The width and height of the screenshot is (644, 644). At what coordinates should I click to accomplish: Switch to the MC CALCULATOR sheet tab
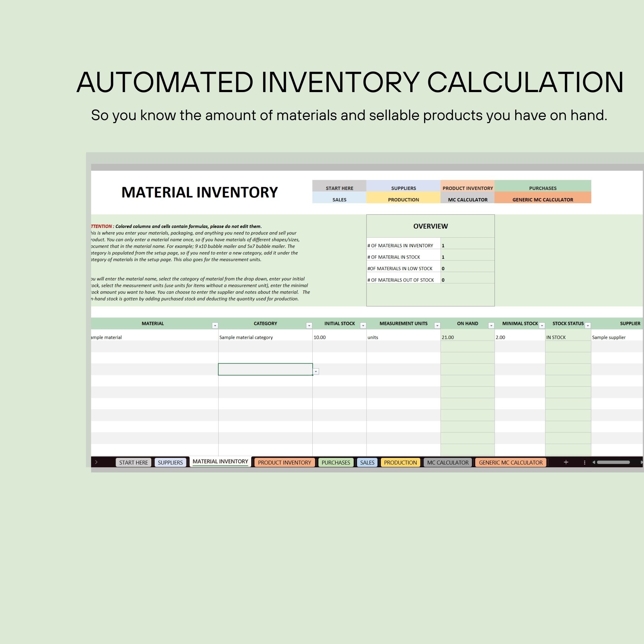tap(447, 462)
